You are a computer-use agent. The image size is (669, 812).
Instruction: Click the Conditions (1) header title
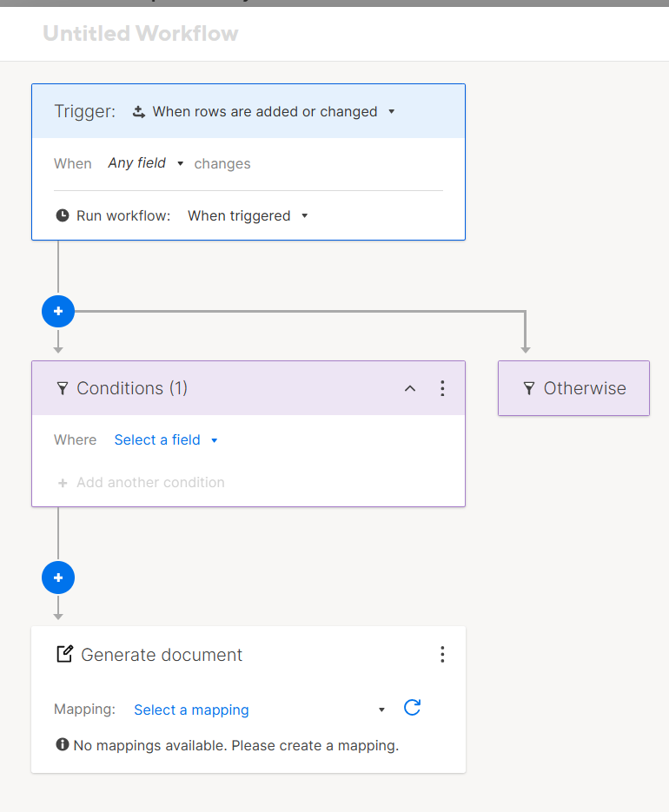tap(132, 388)
